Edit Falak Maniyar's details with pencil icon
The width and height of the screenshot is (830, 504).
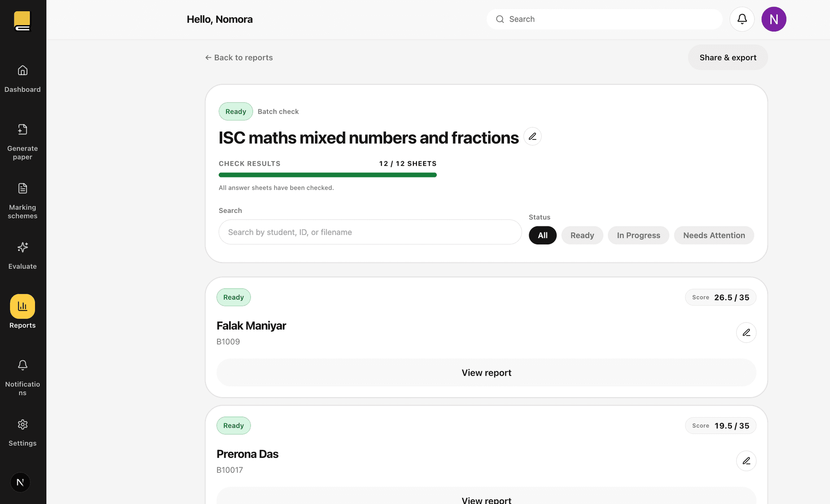point(746,333)
